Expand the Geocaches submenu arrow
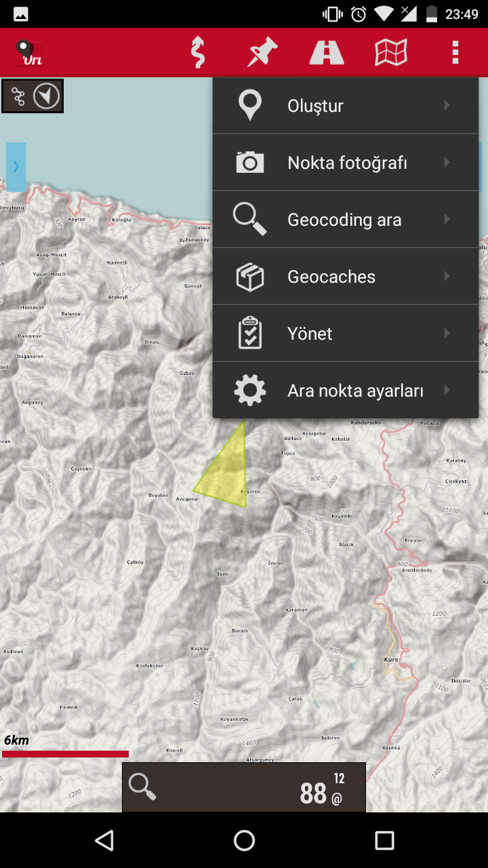This screenshot has width=488, height=868. coord(447,276)
